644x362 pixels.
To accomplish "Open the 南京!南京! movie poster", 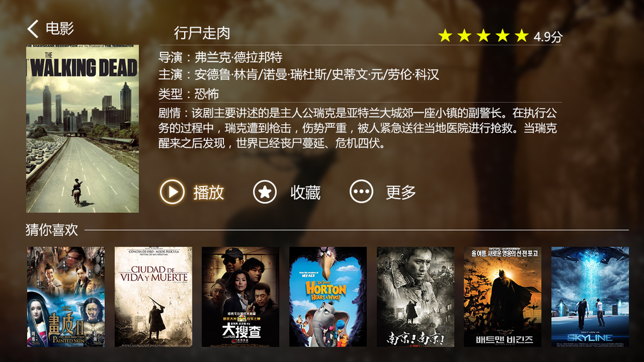I will pyautogui.click(x=415, y=297).
